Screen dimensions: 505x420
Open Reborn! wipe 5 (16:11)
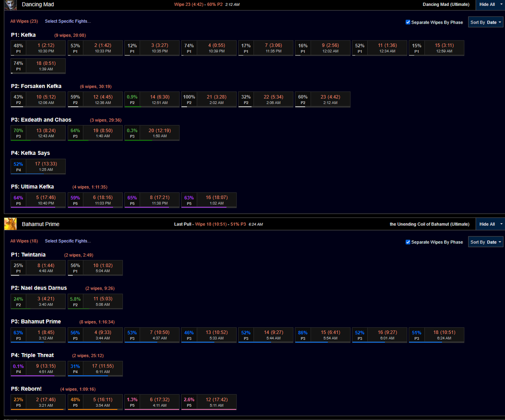96,402
